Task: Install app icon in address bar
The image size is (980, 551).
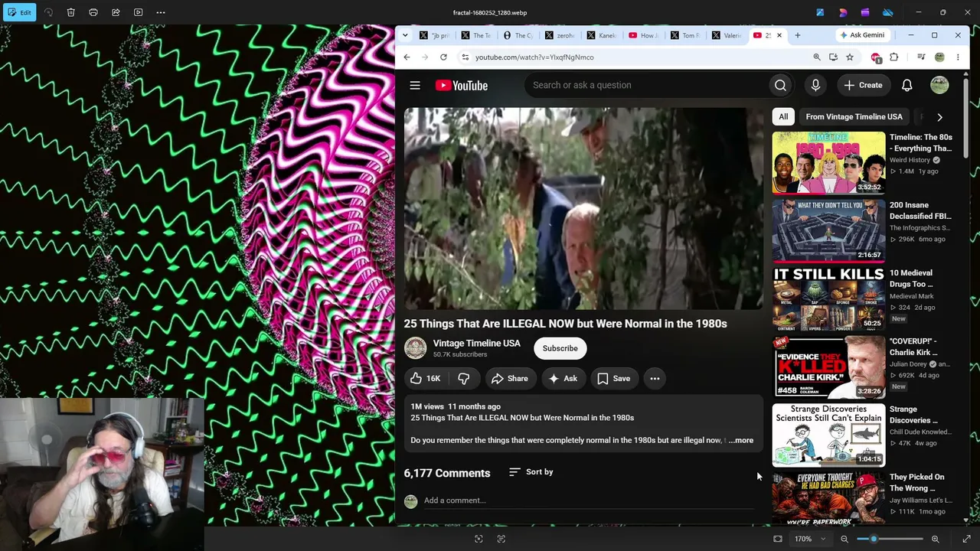Action: coord(833,57)
